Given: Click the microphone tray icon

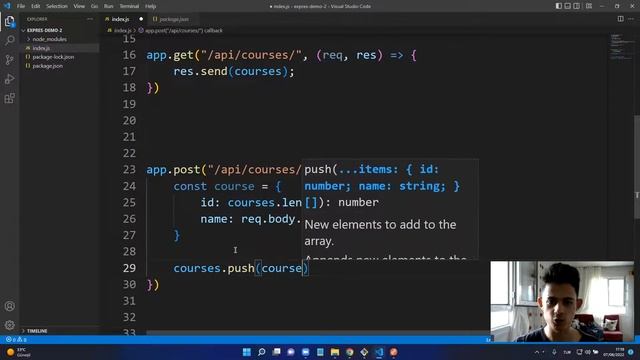Looking at the screenshot, I should [x=554, y=352].
